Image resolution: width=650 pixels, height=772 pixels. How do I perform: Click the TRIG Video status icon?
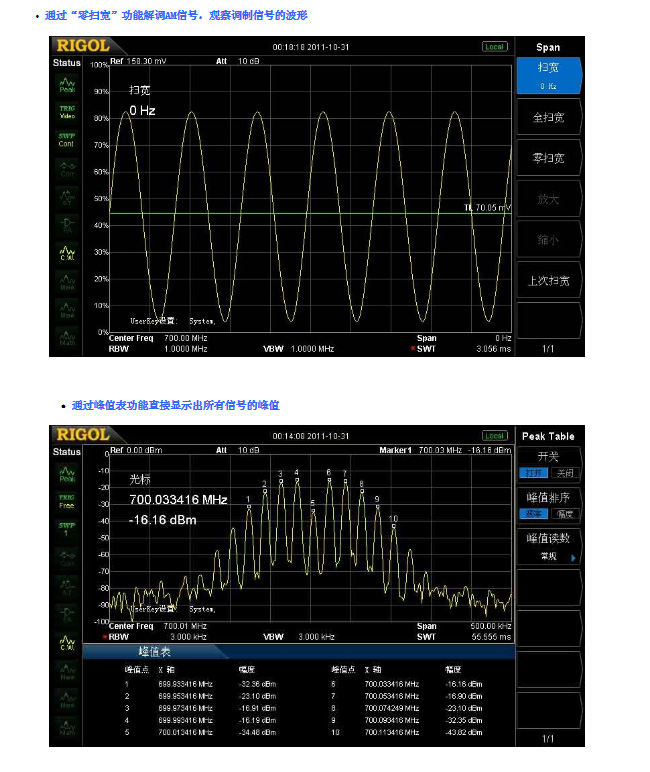pyautogui.click(x=66, y=112)
